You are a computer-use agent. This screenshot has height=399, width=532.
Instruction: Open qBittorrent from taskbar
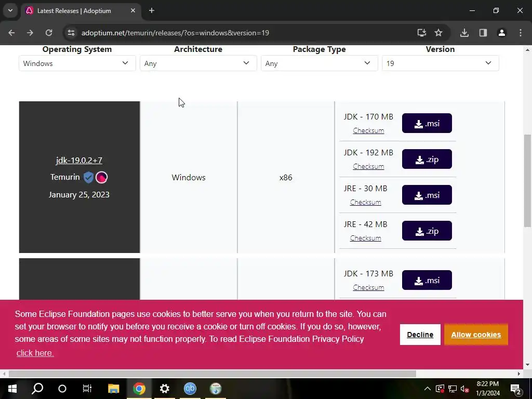click(x=190, y=389)
